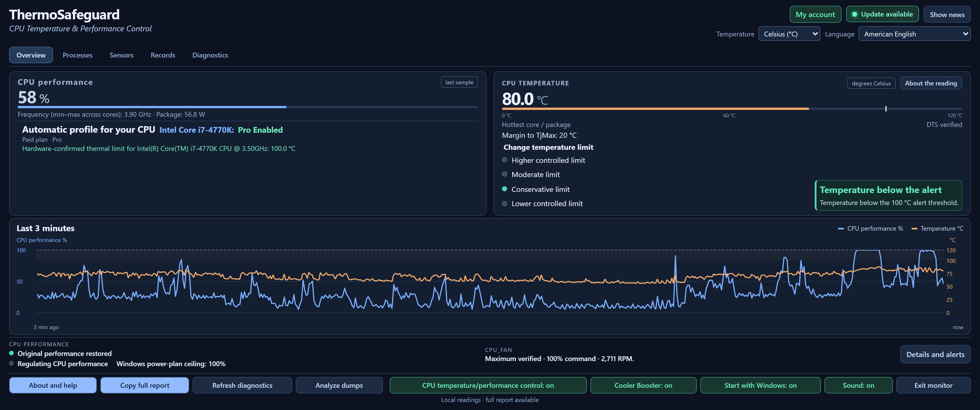Open Details and alerts
Screen dimensions: 980x410
935,354
